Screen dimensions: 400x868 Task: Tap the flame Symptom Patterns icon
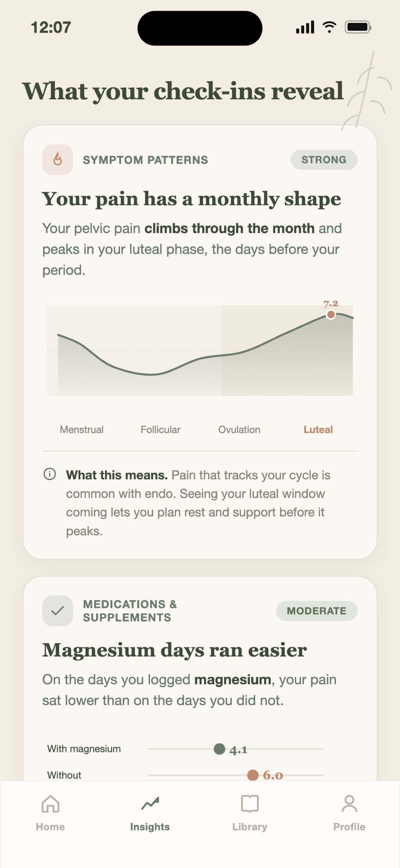[58, 160]
